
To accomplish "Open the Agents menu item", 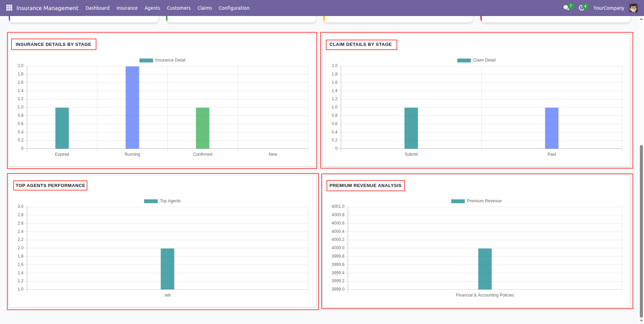I will click(x=152, y=8).
